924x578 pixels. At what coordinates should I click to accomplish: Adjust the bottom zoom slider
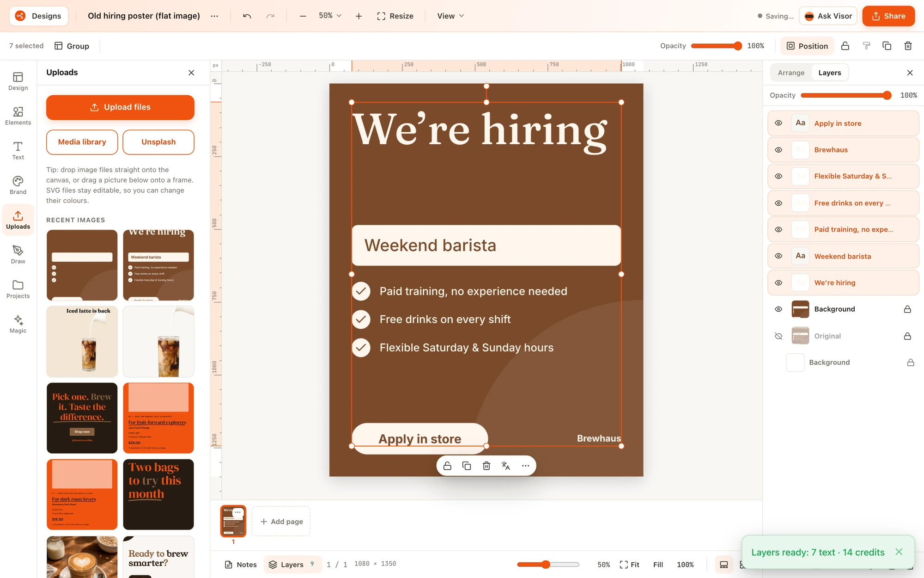click(548, 565)
